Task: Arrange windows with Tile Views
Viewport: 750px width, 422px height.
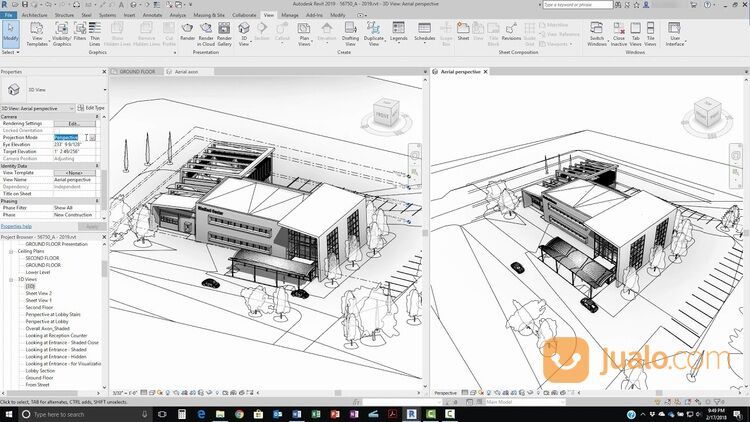Action: 650,34
